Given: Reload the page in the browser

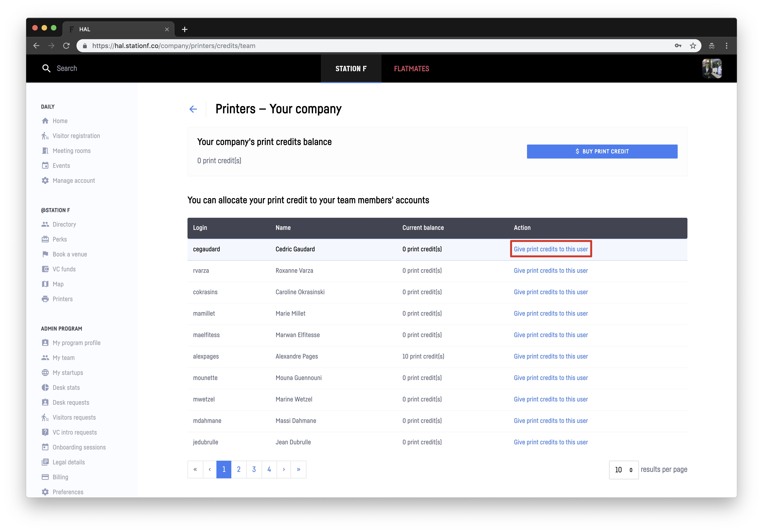Looking at the screenshot, I should pos(66,46).
